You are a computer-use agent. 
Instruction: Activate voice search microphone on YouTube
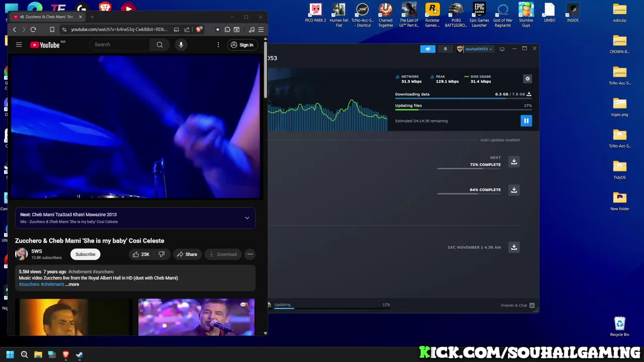coord(181,45)
